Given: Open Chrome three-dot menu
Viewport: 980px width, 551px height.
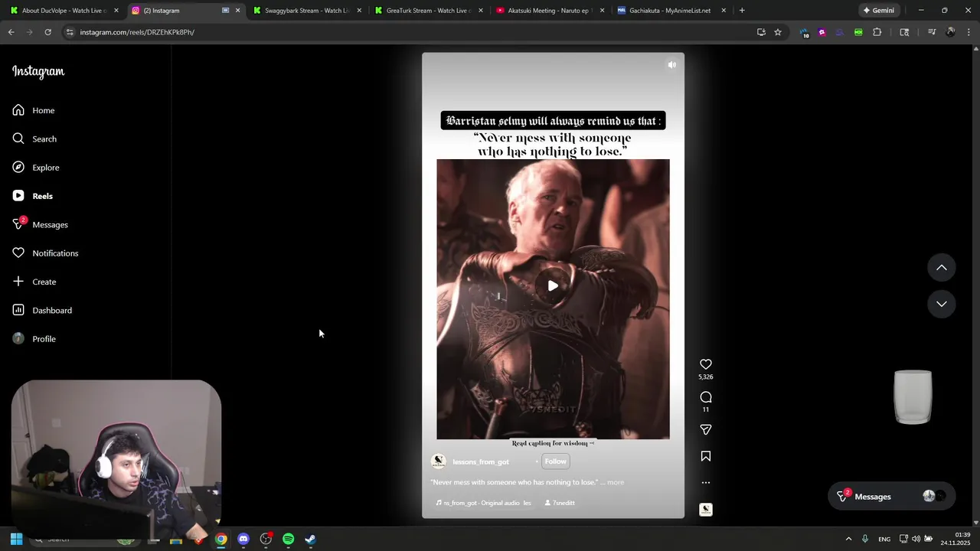Looking at the screenshot, I should pyautogui.click(x=969, y=32).
